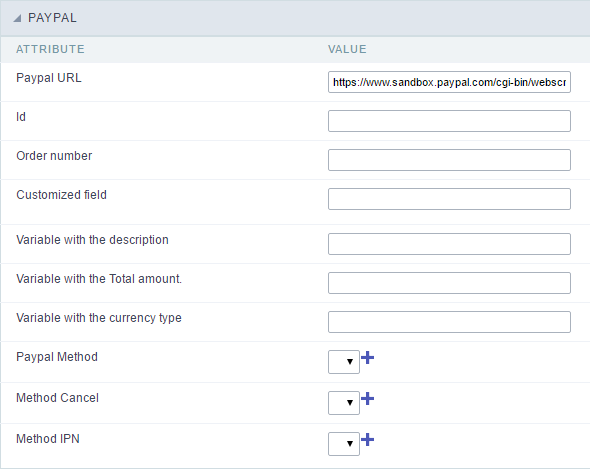590x469 pixels.
Task: Focus the Id input field
Action: click(449, 121)
